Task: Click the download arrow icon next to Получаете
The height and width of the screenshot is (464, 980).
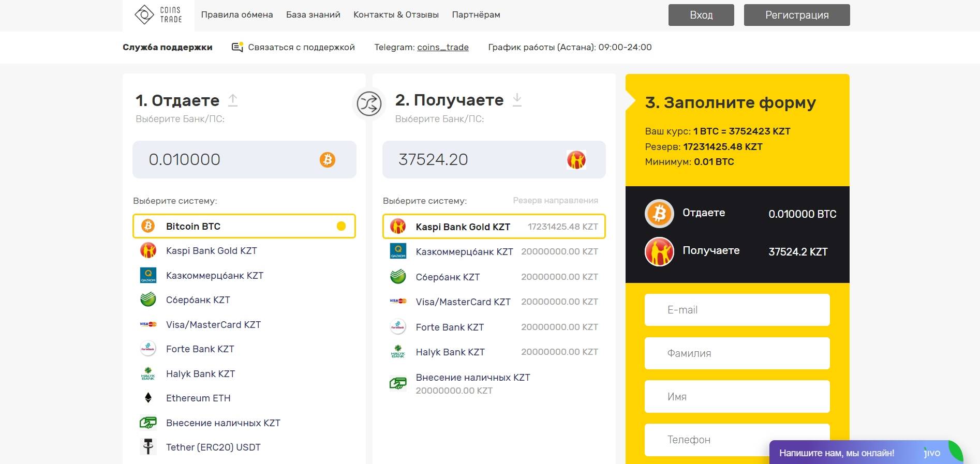Action: pos(517,100)
